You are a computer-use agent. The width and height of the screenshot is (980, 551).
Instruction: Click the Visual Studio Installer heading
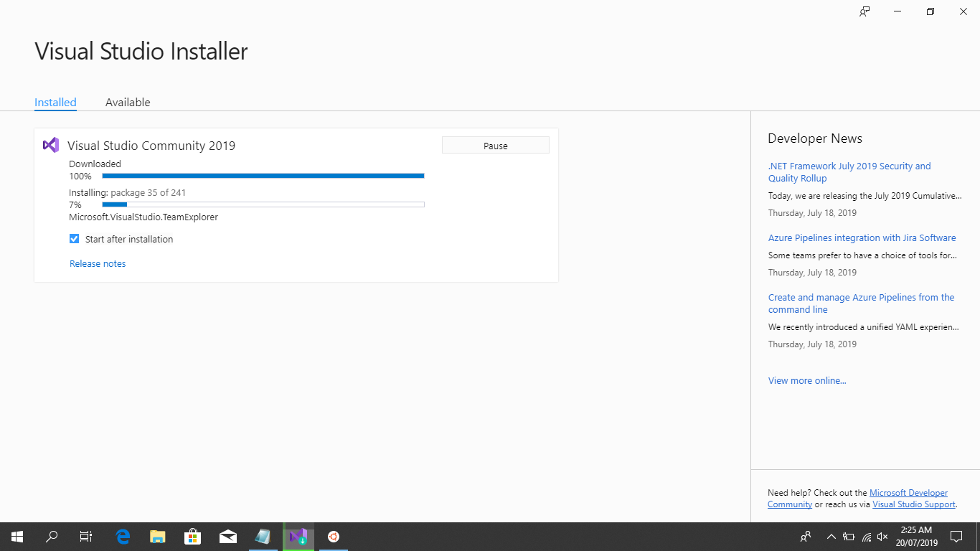141,52
